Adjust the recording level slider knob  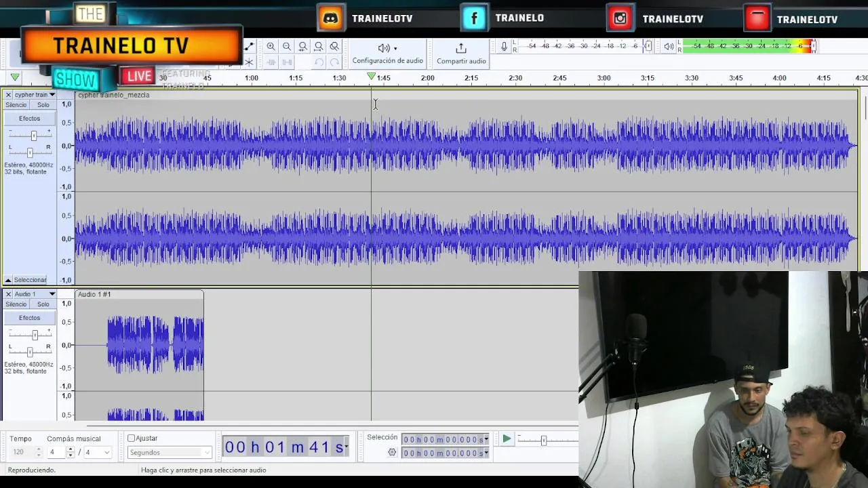tap(648, 46)
